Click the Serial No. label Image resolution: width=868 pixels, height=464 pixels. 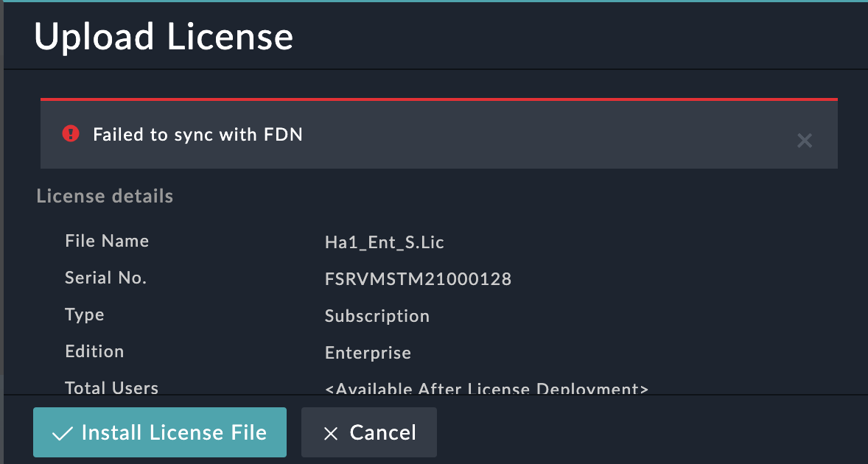pos(106,278)
